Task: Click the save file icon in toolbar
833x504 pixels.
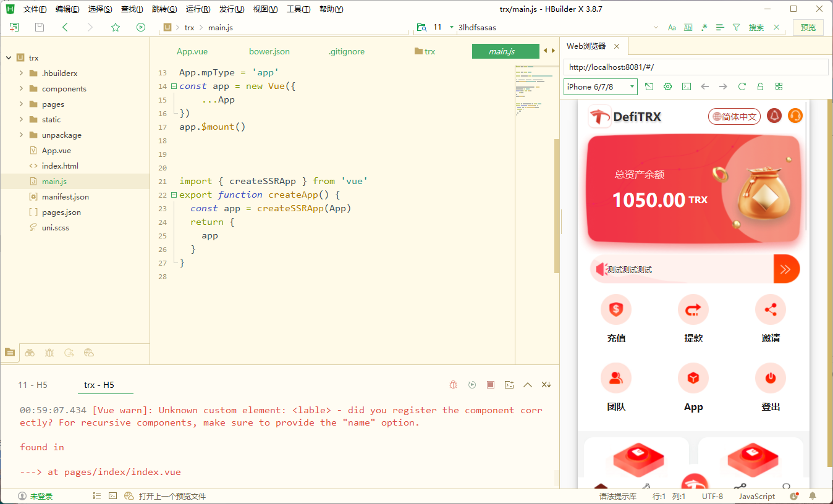Action: click(40, 27)
